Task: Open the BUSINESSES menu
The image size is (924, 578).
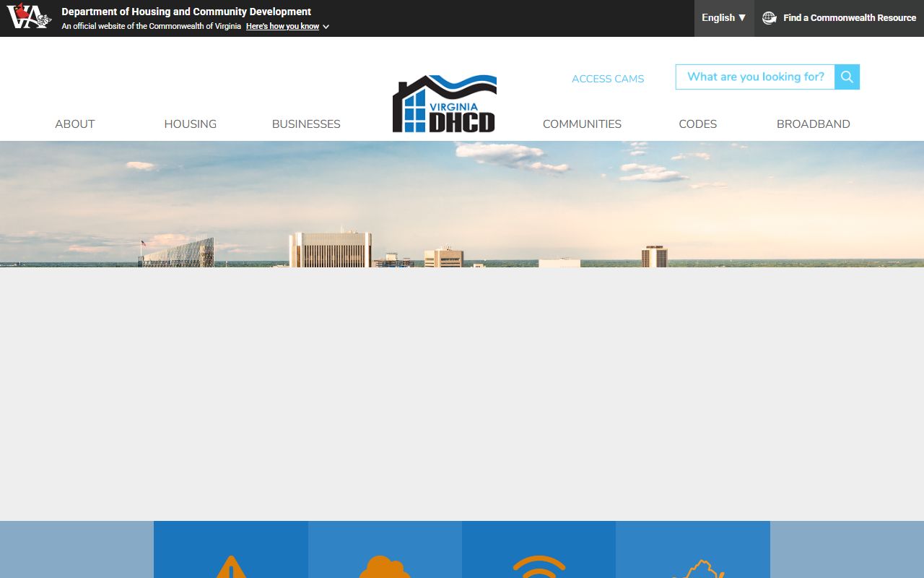Action: (x=306, y=124)
